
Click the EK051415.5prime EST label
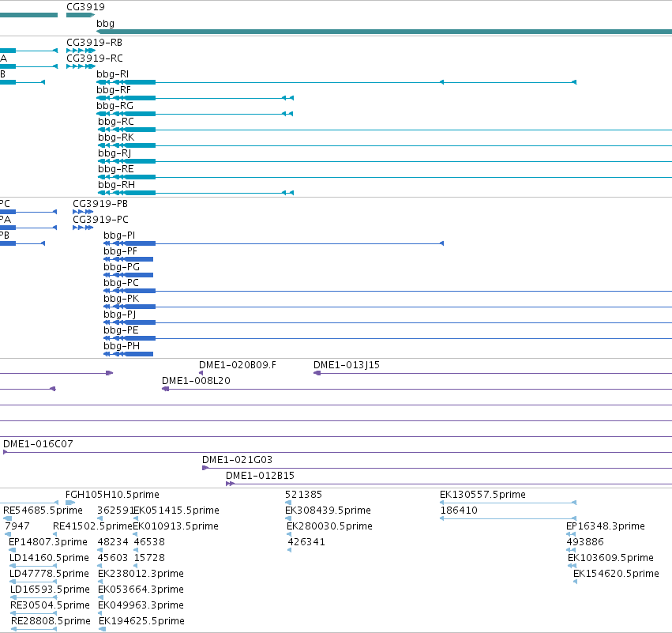tap(177, 511)
